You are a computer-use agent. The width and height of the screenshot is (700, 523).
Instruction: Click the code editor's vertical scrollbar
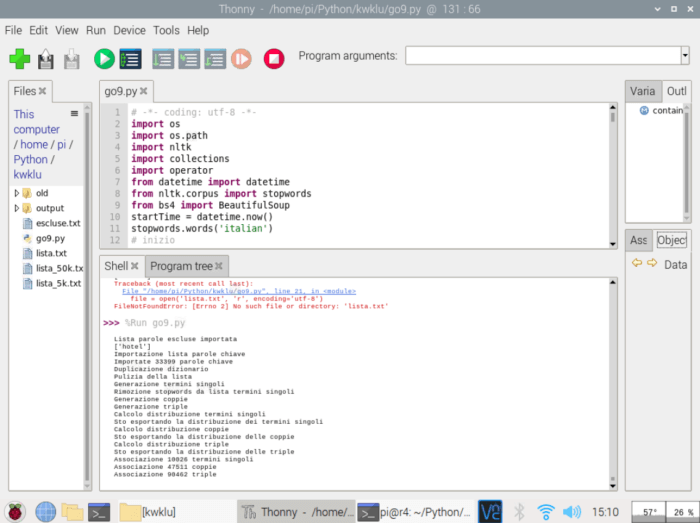(x=613, y=175)
